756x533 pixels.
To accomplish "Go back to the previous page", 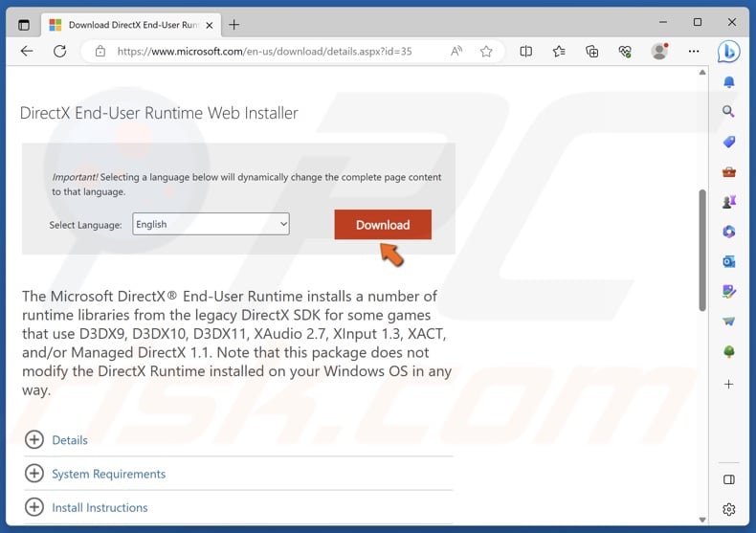I will point(27,51).
